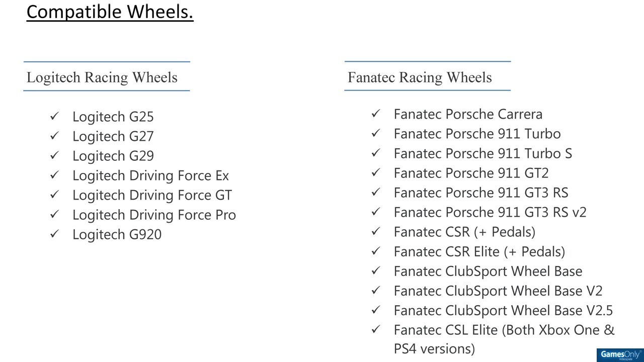Click the Logitech G29 text
The image size is (644, 362).
click(x=113, y=156)
